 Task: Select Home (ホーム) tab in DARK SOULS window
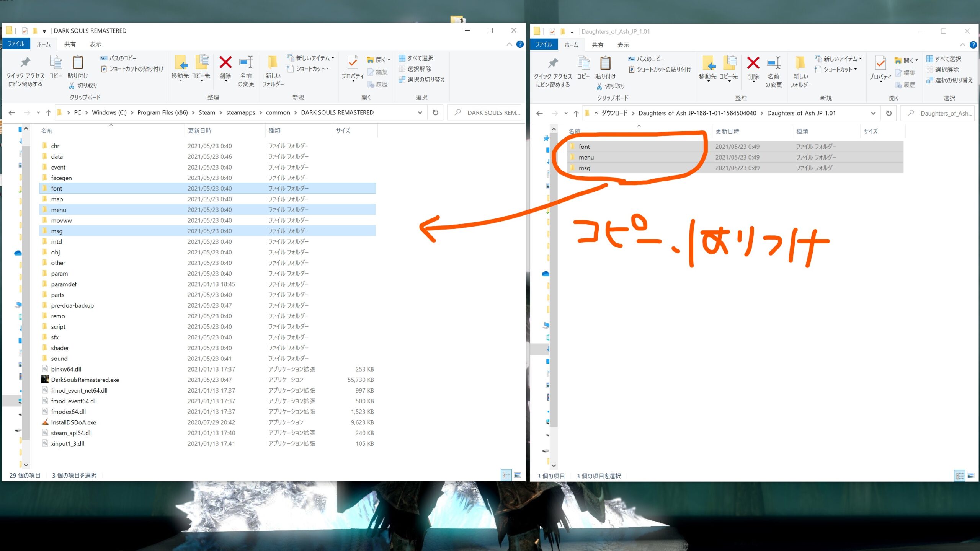44,44
